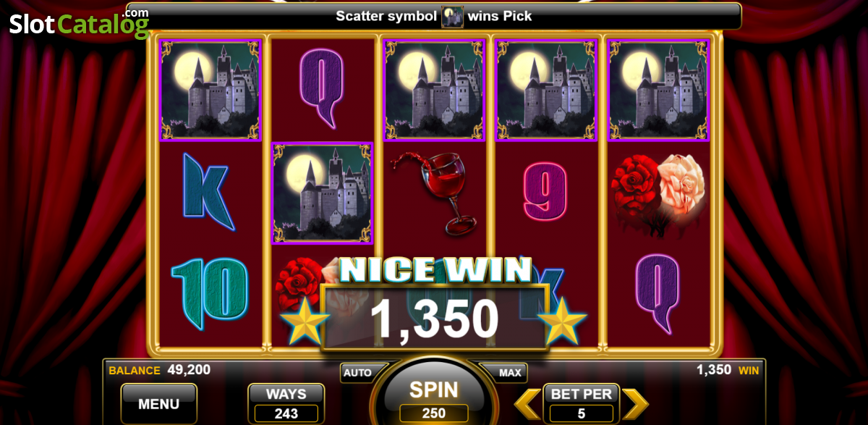This screenshot has height=425, width=868.
Task: Toggle AUTO spin mode
Action: click(357, 373)
